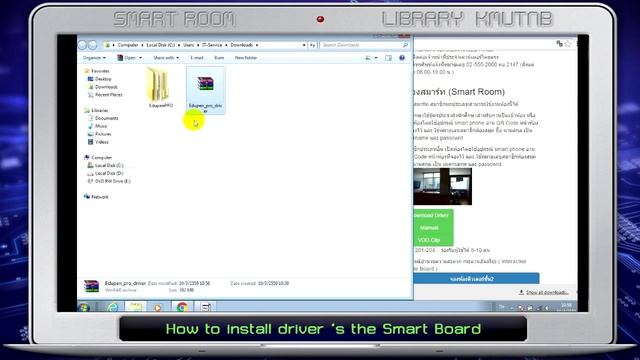Select Desktop in the navigation pane

tap(100, 79)
